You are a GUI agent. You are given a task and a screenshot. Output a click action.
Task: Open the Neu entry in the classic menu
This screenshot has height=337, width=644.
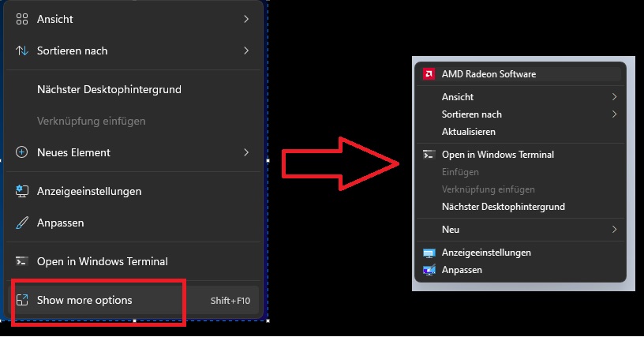click(520, 230)
